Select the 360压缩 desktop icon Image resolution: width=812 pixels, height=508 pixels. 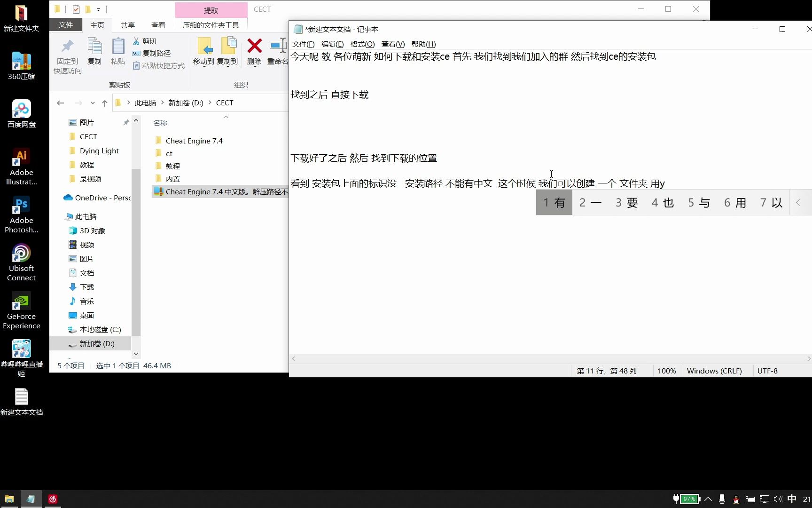pos(21,66)
